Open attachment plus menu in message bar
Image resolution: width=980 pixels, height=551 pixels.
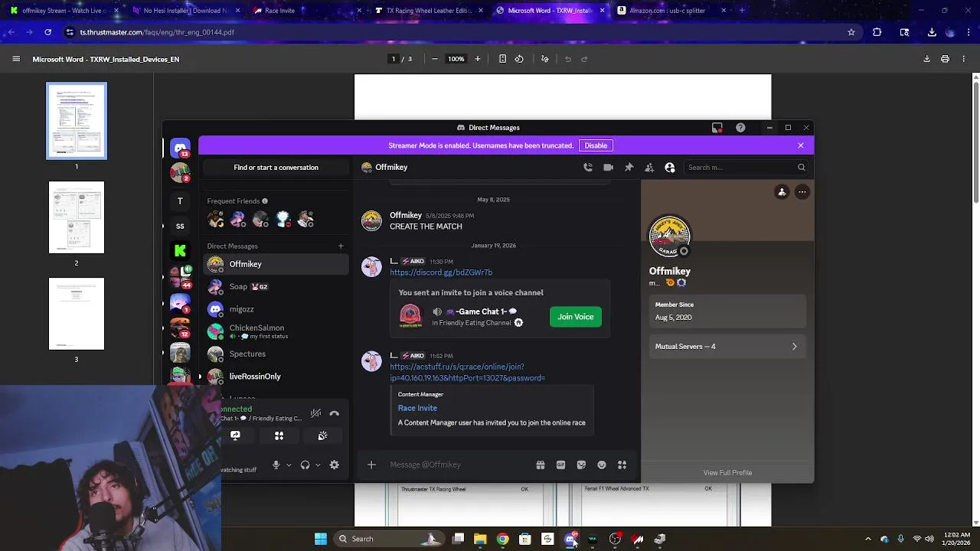[371, 465]
